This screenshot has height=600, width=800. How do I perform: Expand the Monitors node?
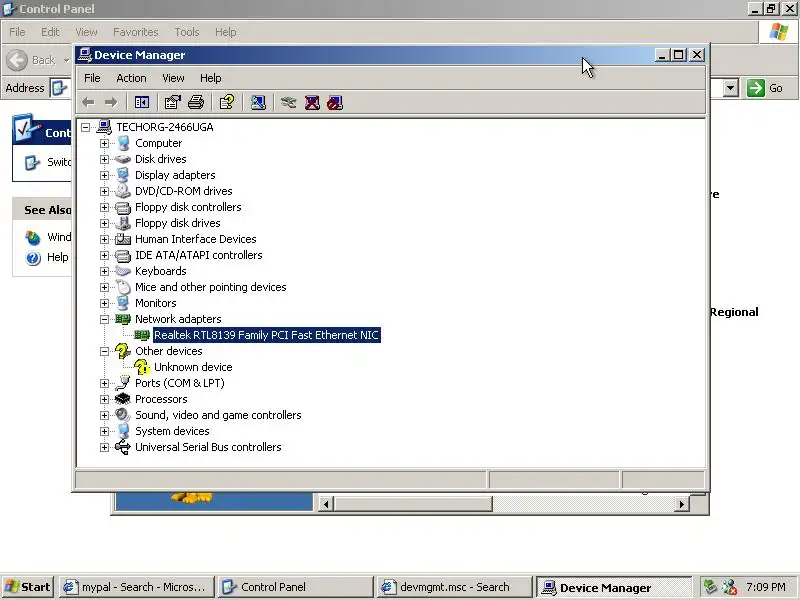point(104,303)
